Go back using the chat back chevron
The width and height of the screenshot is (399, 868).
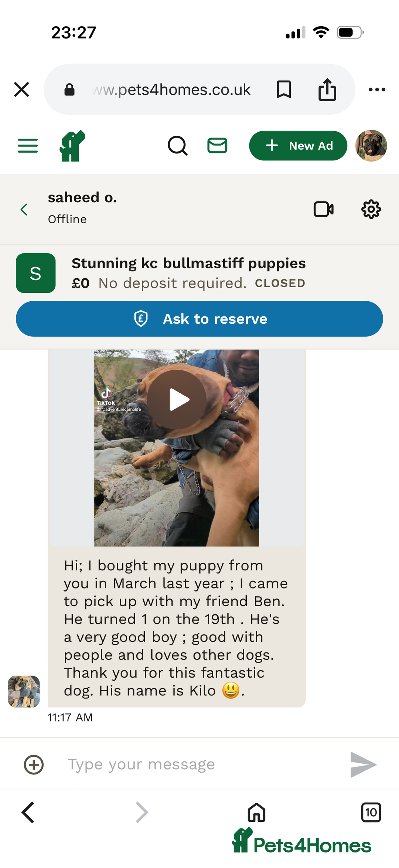(24, 209)
